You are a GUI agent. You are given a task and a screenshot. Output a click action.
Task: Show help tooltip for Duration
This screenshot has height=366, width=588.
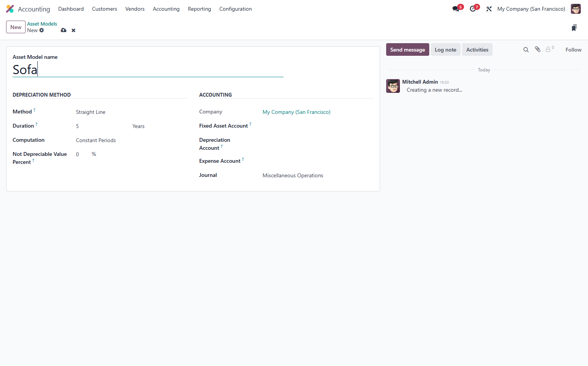(37, 124)
